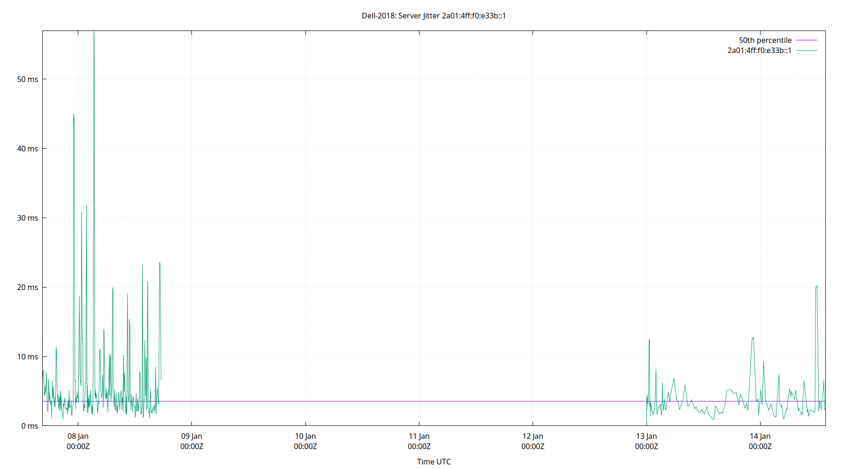Viewport: 868px width, 469px height.
Task: Select the chart title Dell-2018 Server Jitter
Action: tap(433, 15)
